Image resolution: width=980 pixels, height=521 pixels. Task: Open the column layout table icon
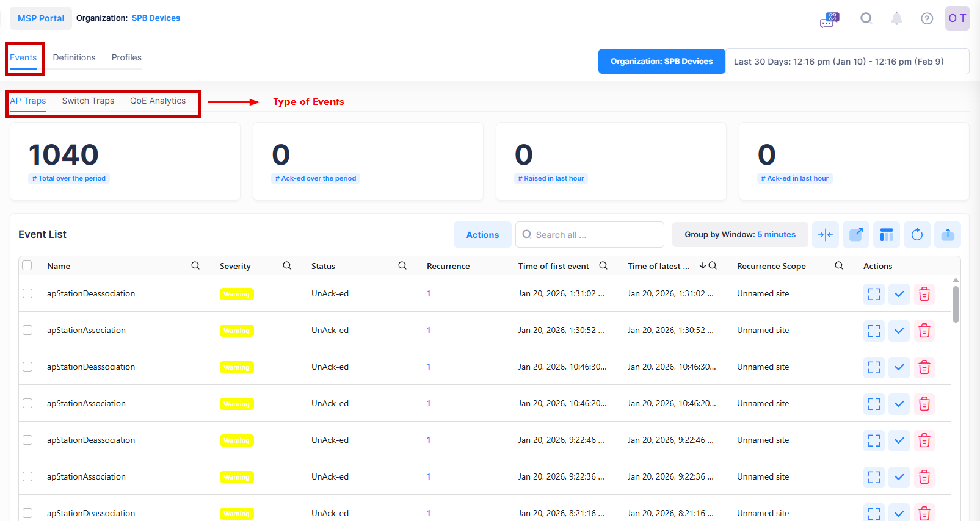(887, 235)
